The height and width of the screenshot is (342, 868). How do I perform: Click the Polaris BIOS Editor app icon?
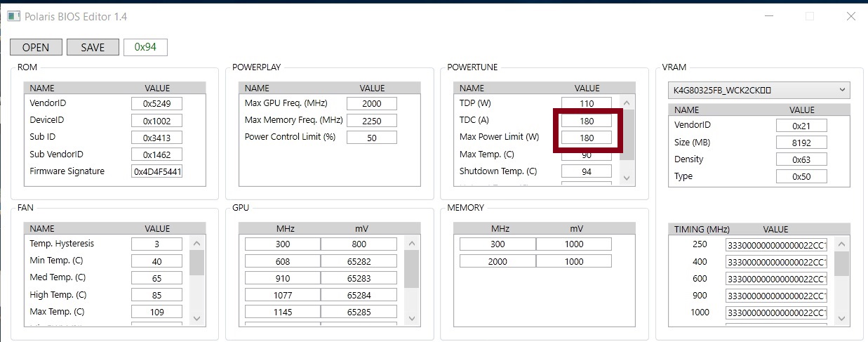pyautogui.click(x=13, y=16)
